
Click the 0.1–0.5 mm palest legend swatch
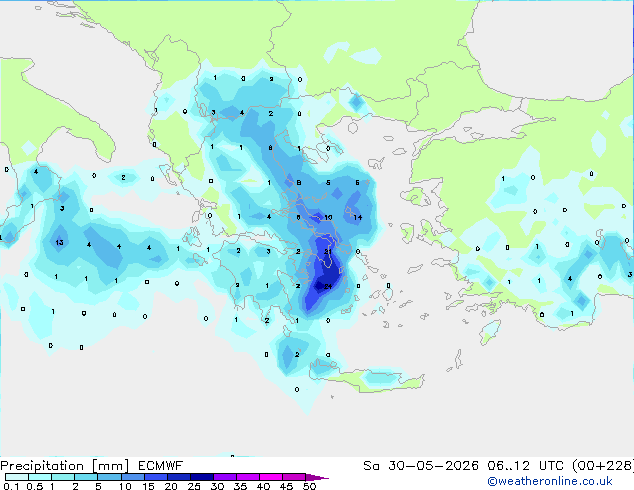pos(17,477)
